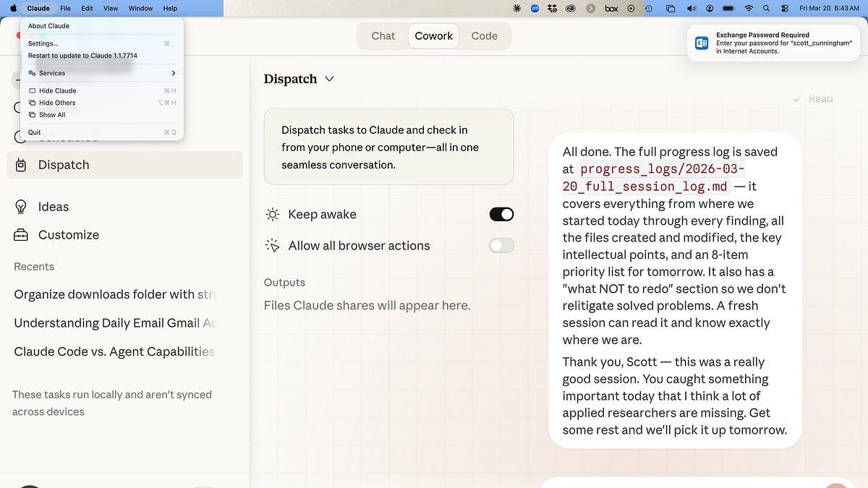Image resolution: width=868 pixels, height=488 pixels.
Task: Select the Ideas lightbulb icon in sidebar
Action: [21, 206]
